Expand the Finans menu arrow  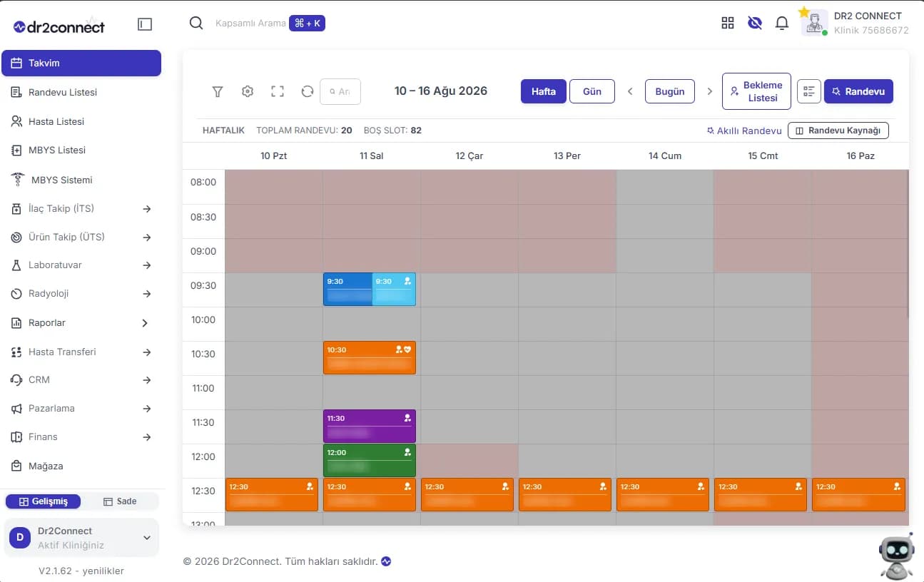tap(147, 437)
